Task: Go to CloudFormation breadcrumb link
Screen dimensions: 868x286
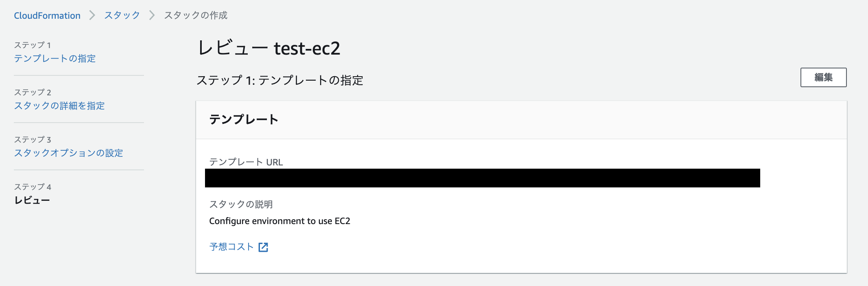Action: coord(47,15)
